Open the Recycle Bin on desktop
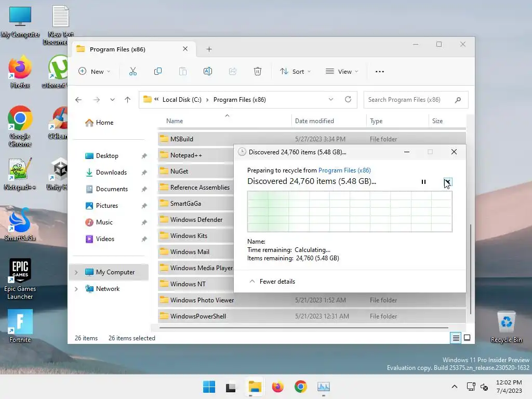Image resolution: width=532 pixels, height=399 pixels. [506, 326]
